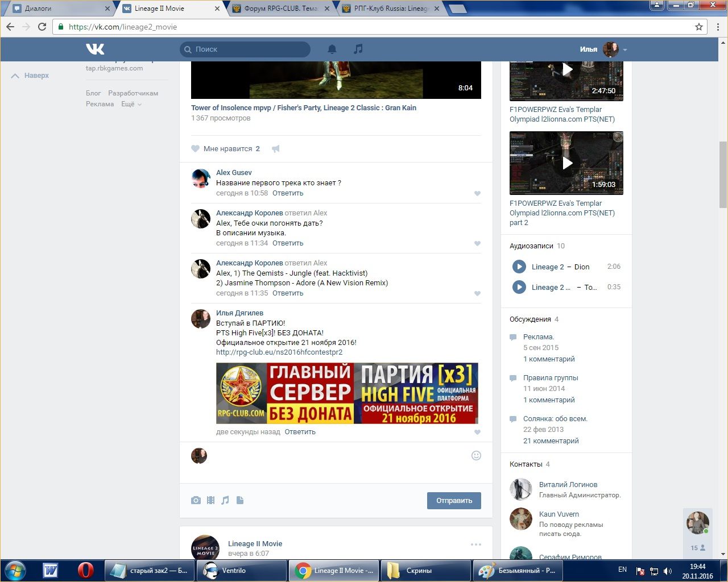
Task: Open the emoji smiley picker
Action: [477, 455]
